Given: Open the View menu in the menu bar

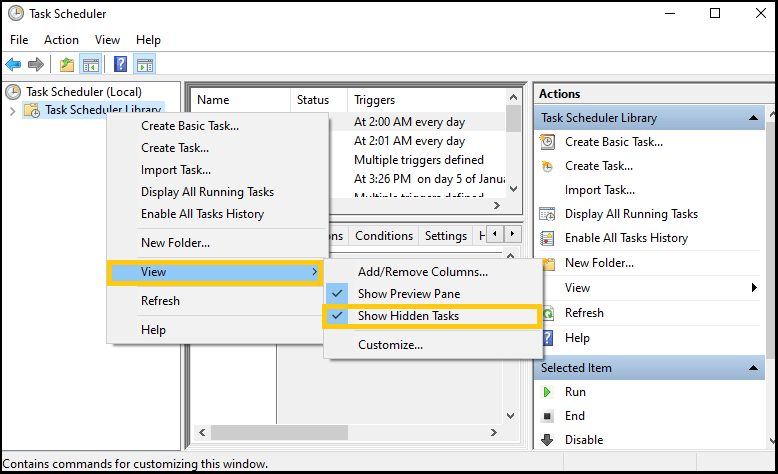Looking at the screenshot, I should (108, 40).
